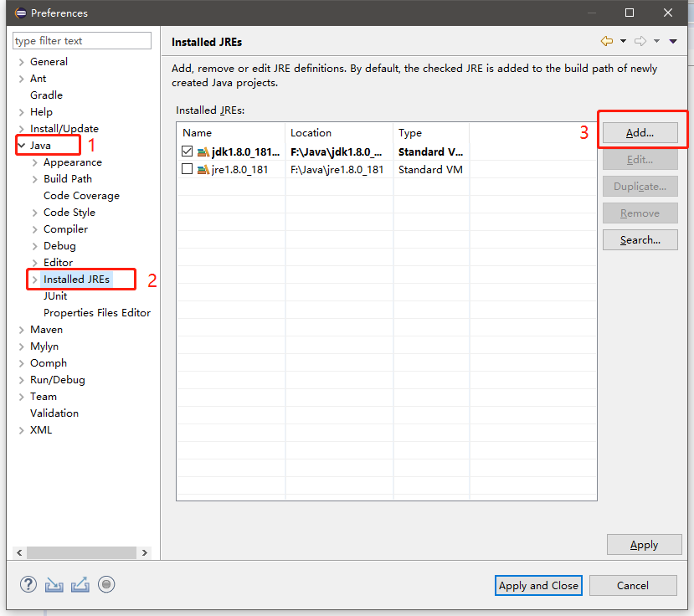Select the F:\Java\jre1.8.0_181 location cell

(337, 170)
